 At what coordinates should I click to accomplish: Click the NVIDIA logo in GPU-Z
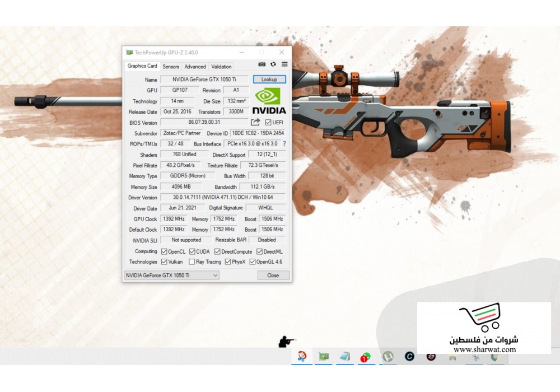coord(269,101)
